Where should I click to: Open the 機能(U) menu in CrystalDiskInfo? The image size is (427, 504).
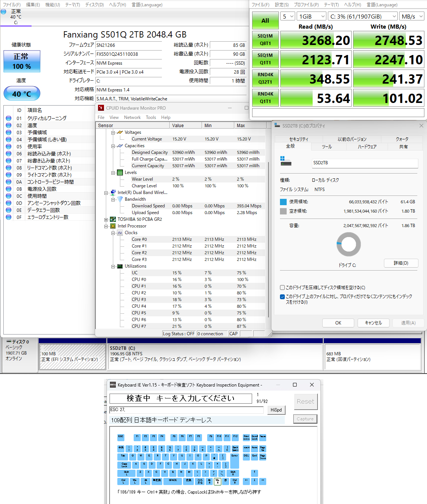(x=52, y=5)
